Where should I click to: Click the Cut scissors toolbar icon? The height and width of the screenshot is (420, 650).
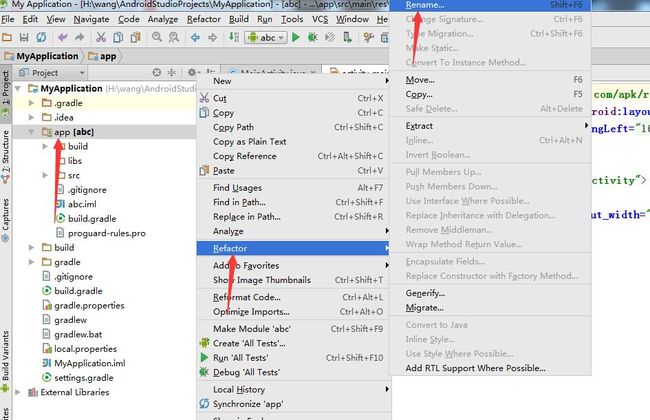(x=101, y=37)
